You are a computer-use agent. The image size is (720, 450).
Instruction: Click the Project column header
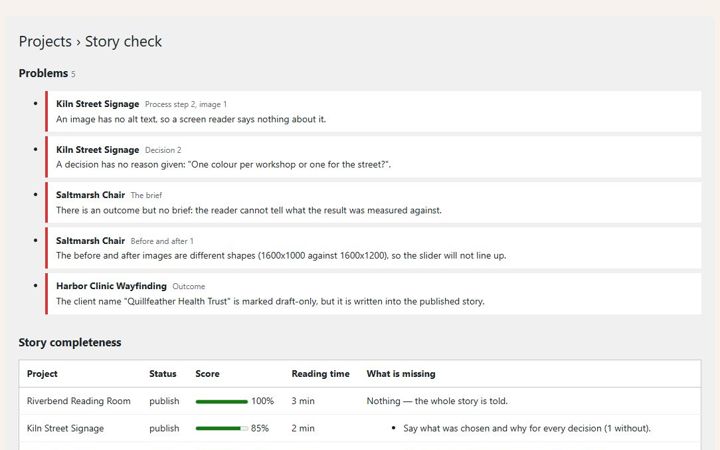(42, 374)
